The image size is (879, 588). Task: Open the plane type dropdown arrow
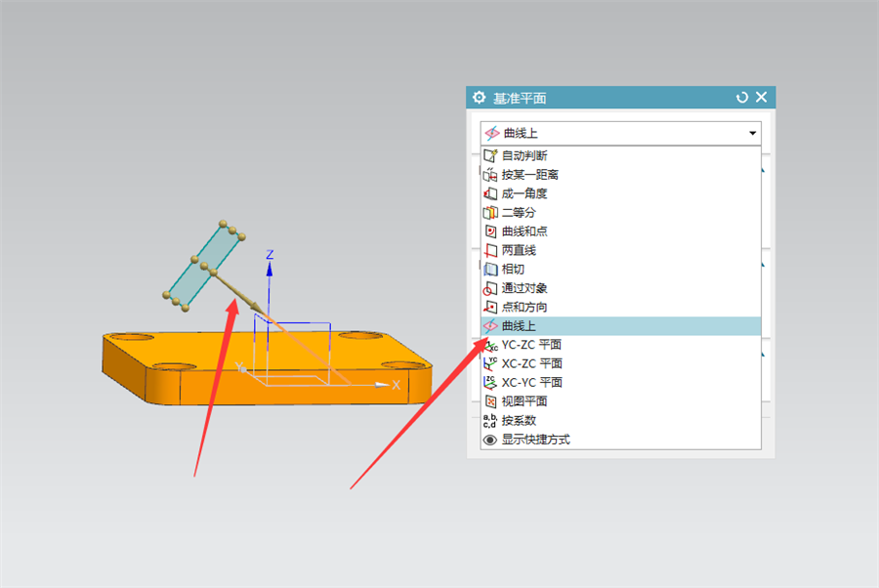click(752, 134)
